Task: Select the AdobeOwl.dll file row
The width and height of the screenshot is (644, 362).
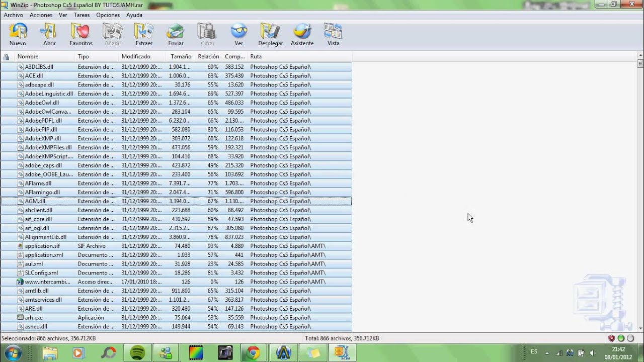Action: [176, 103]
